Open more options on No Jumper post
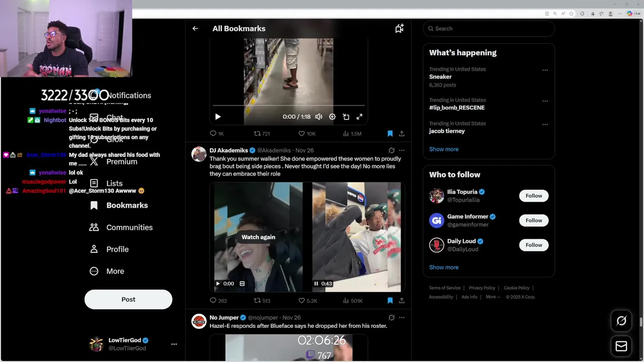The height and width of the screenshot is (362, 644). (x=401, y=318)
